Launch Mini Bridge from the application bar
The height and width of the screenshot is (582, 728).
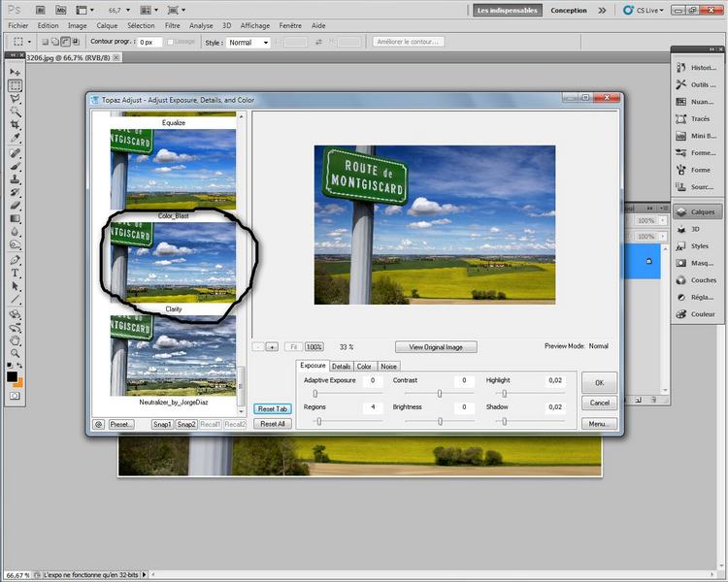click(x=61, y=10)
